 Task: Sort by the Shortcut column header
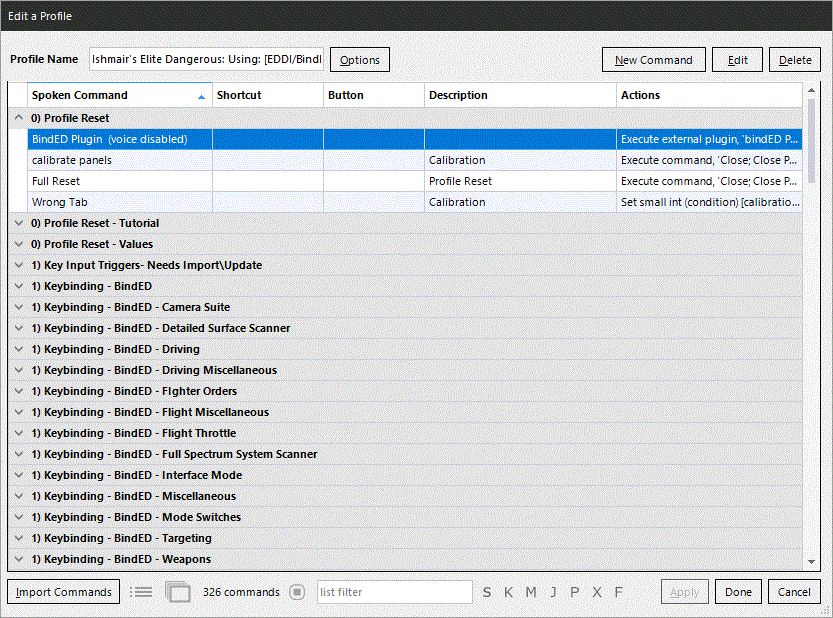(268, 95)
